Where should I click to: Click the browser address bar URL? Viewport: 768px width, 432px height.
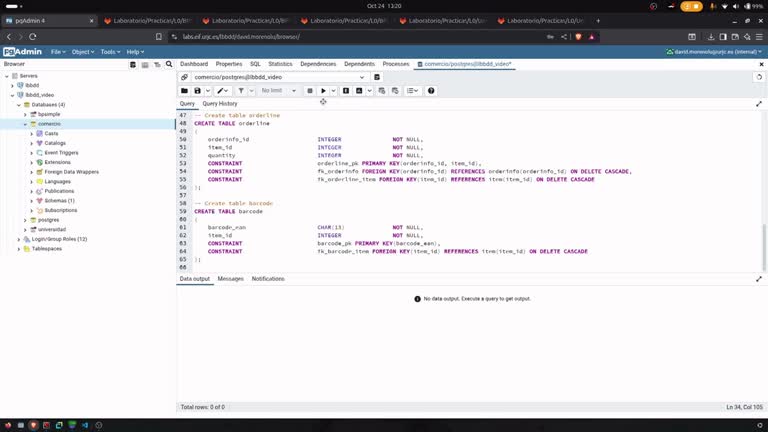click(x=241, y=37)
